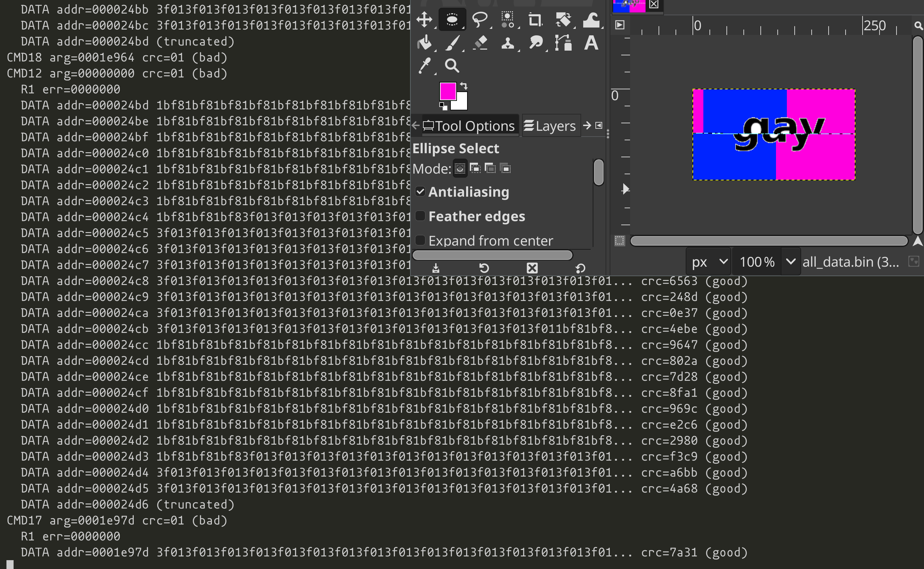Image resolution: width=924 pixels, height=569 pixels.
Task: Select the Color Picker eyedropper tool
Action: click(424, 66)
